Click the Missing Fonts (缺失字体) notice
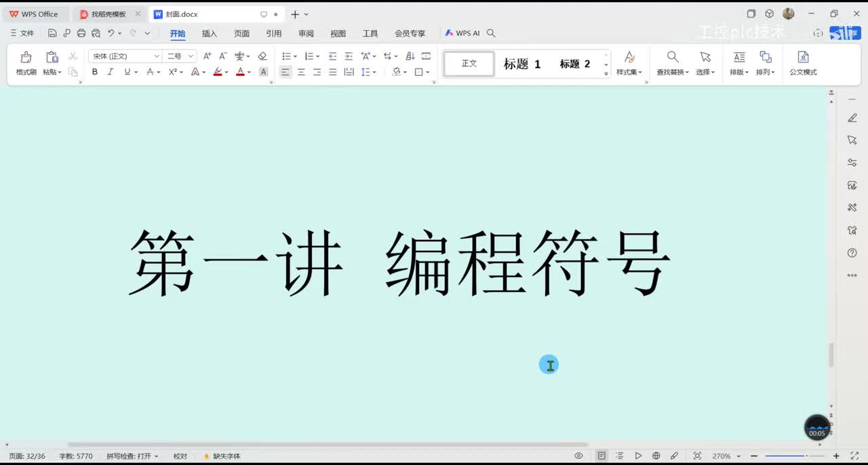The width and height of the screenshot is (868, 465). click(x=222, y=456)
